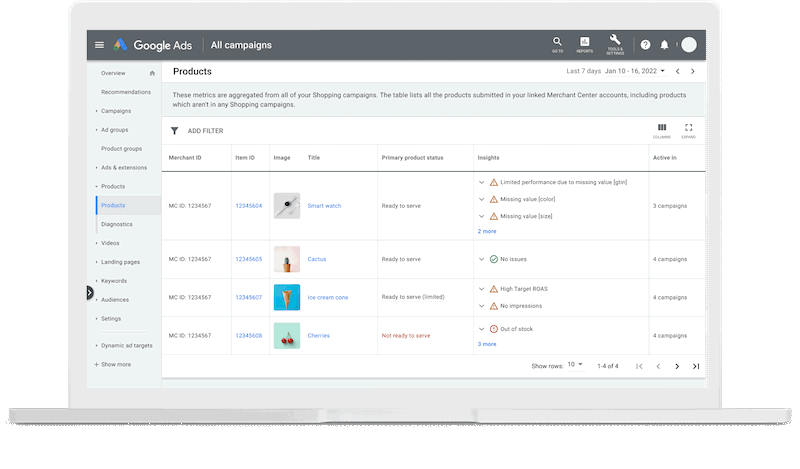The height and width of the screenshot is (469, 800).
Task: Click the Not ready to serve status
Action: point(406,336)
